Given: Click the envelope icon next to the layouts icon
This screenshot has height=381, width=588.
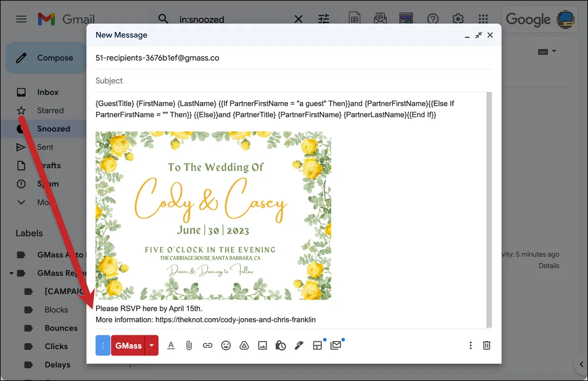Looking at the screenshot, I should tap(336, 346).
